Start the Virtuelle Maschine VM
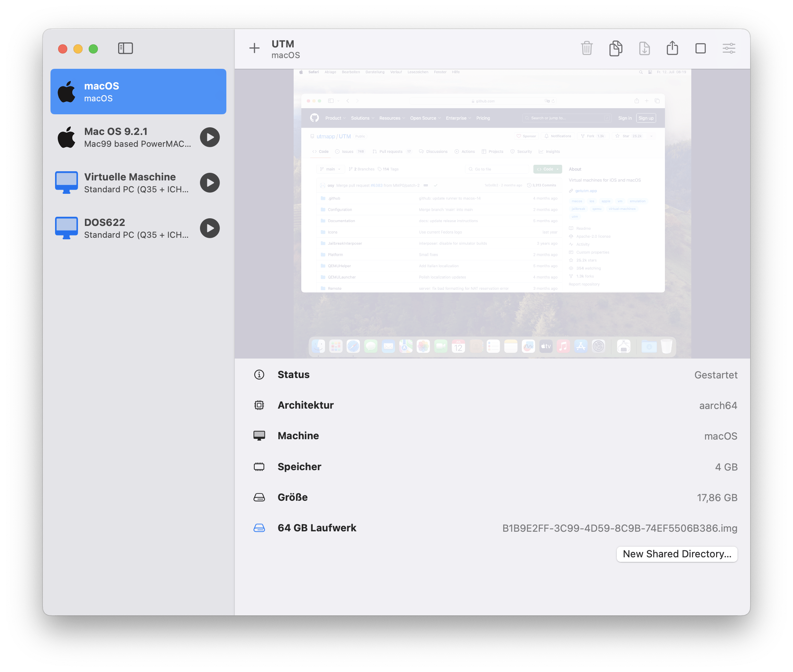This screenshot has height=672, width=793. click(x=210, y=183)
